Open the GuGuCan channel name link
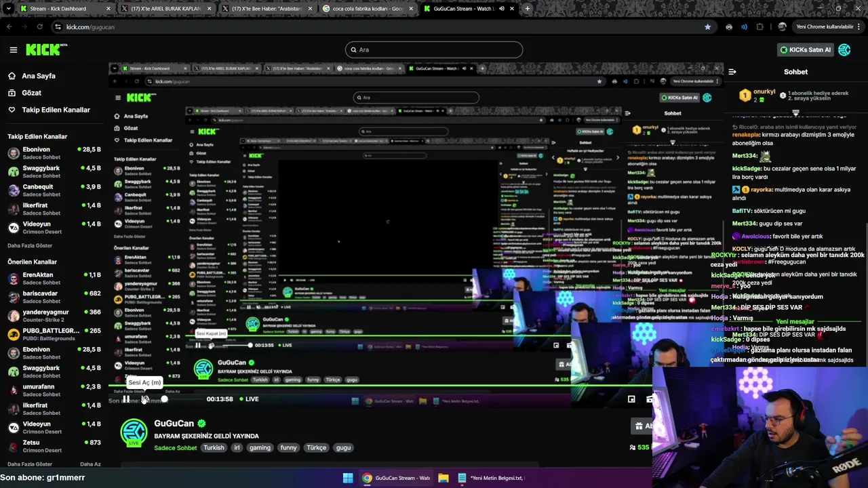 (x=174, y=423)
